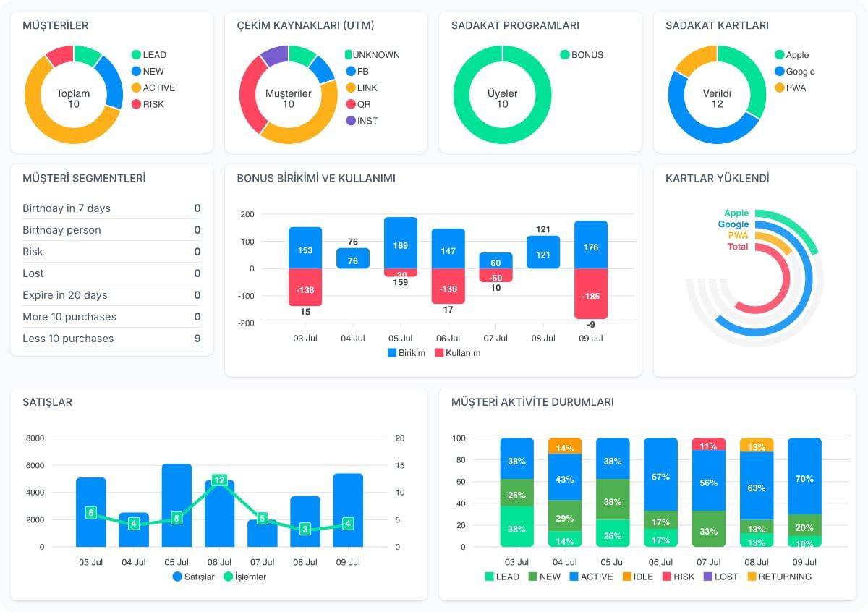Click 'Üyeler 10' center of loyalty donut
868x612 pixels.
[x=502, y=98]
